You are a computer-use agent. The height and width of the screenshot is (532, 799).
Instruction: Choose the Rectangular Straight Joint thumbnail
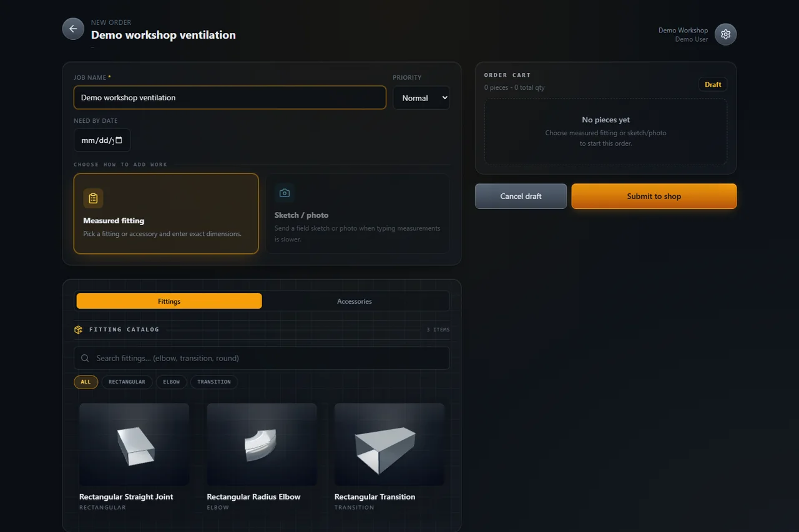134,445
